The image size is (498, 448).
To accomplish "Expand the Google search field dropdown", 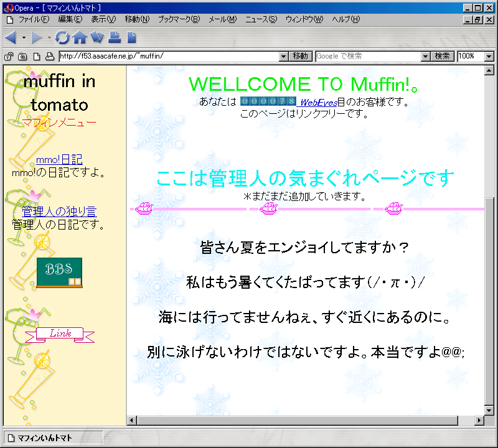I will pos(425,57).
